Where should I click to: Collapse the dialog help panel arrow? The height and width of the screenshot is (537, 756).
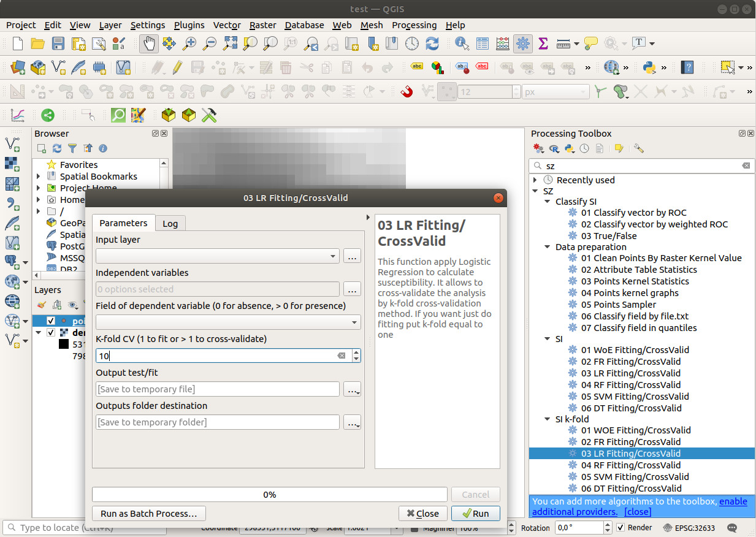click(x=368, y=218)
